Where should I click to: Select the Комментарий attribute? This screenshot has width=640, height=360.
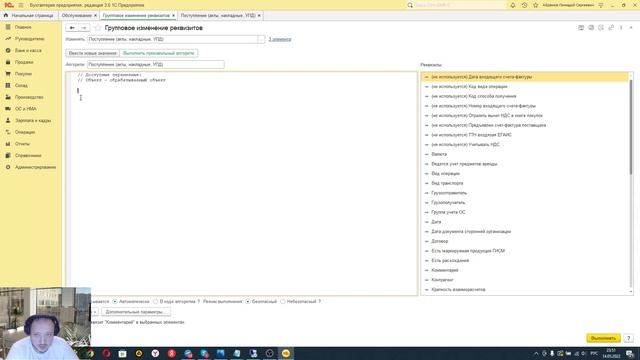click(x=525, y=270)
